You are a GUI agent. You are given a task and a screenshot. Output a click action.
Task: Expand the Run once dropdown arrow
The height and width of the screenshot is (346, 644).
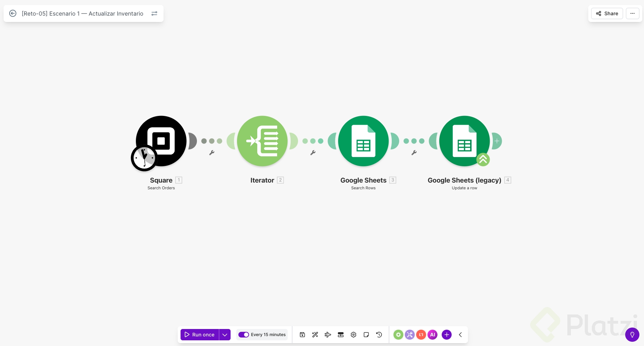[225, 335]
